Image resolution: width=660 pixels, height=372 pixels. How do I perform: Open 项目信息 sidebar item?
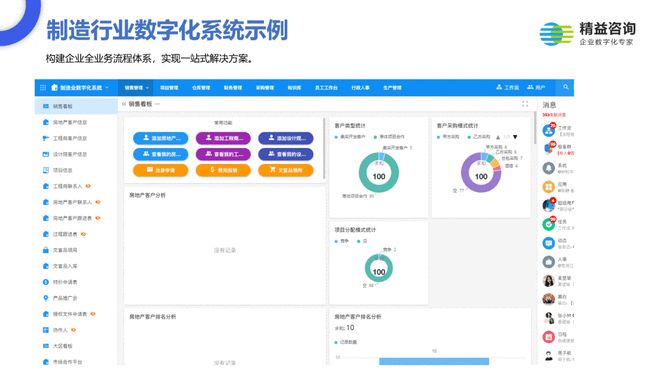click(x=76, y=170)
